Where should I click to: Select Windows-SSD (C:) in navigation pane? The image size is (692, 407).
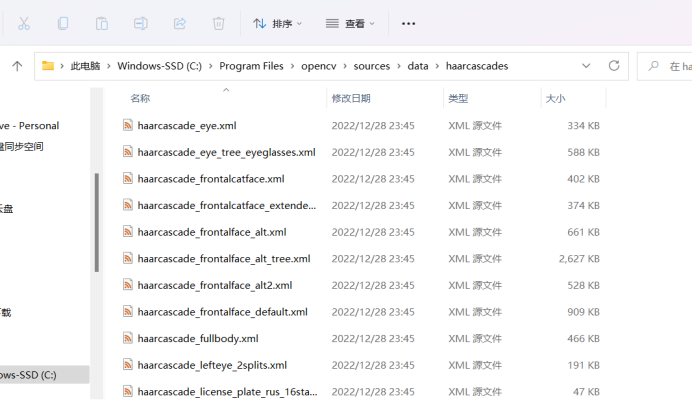coord(28,375)
